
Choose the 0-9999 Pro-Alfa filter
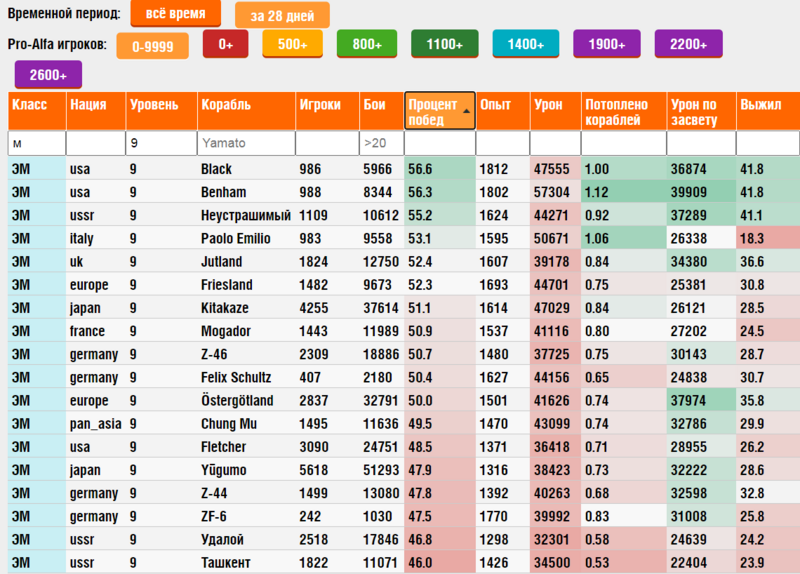click(x=153, y=46)
